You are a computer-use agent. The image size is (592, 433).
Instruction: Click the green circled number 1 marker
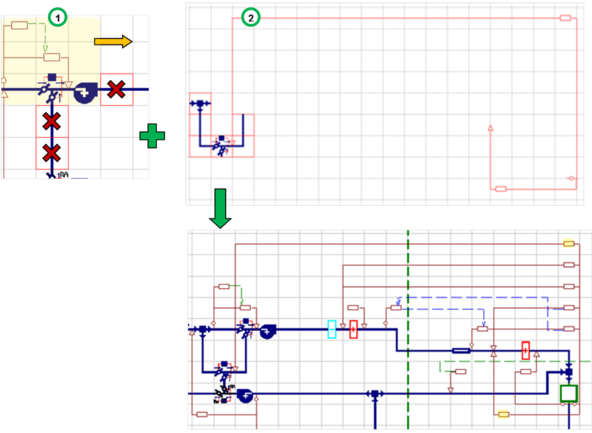[57, 17]
